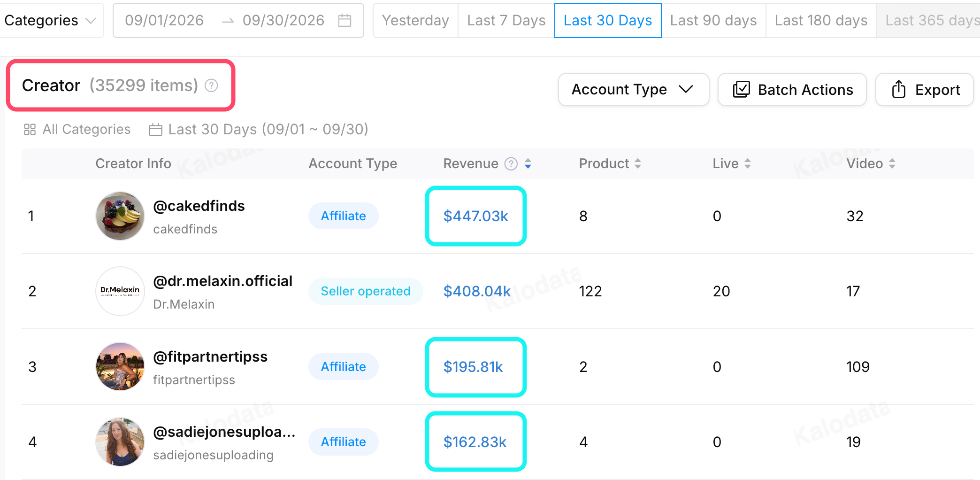This screenshot has height=480, width=980.
Task: Switch to the Last 7 Days tab
Action: (x=506, y=20)
